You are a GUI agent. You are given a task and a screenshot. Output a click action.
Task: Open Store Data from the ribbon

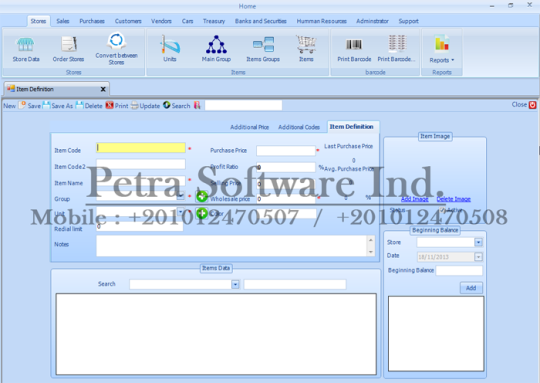coord(26,50)
